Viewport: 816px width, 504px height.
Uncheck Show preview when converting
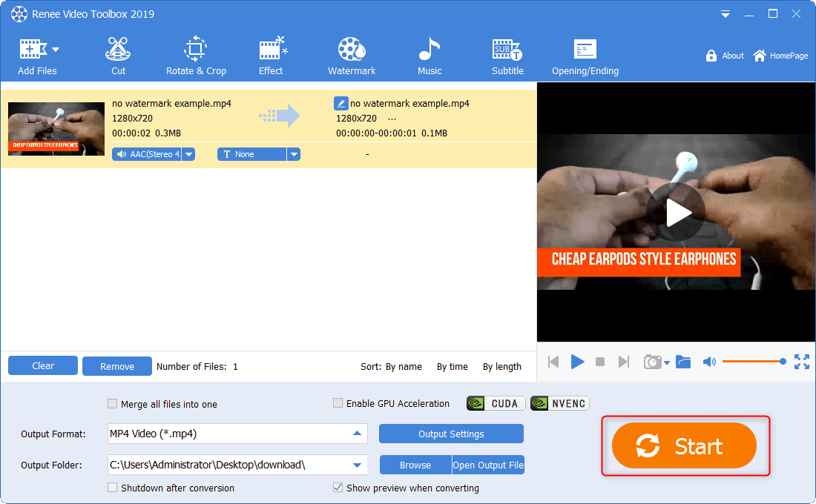[x=338, y=488]
